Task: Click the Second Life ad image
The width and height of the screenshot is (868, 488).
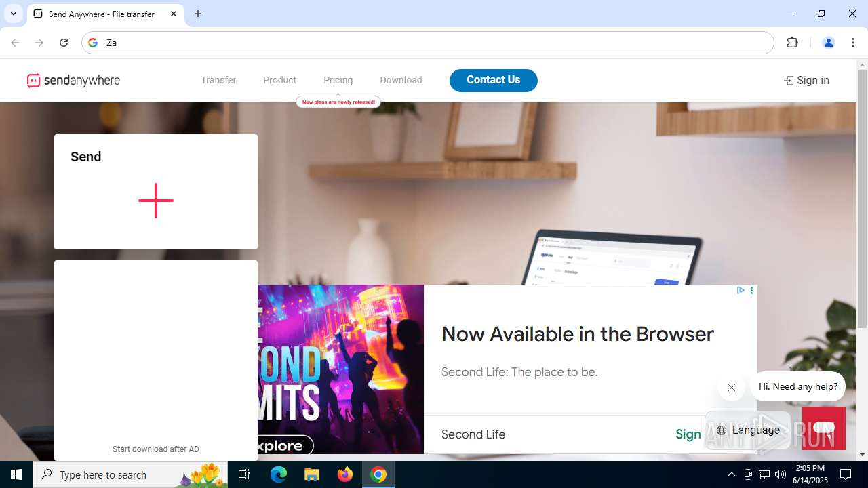Action: point(340,369)
